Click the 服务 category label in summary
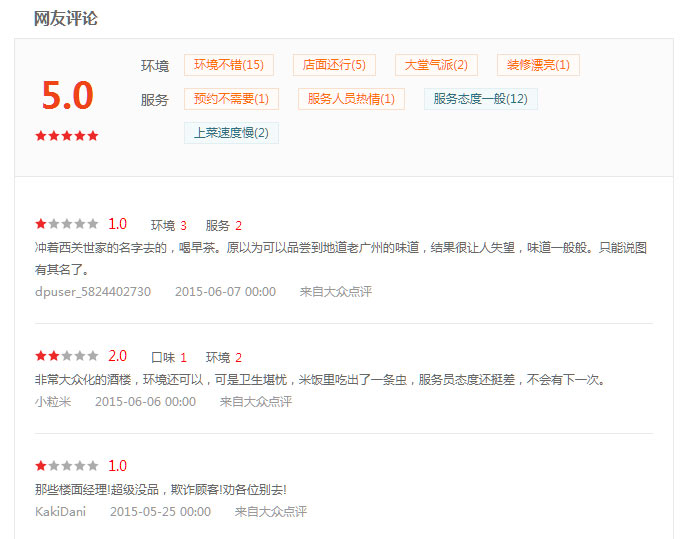The image size is (688, 539). click(155, 100)
